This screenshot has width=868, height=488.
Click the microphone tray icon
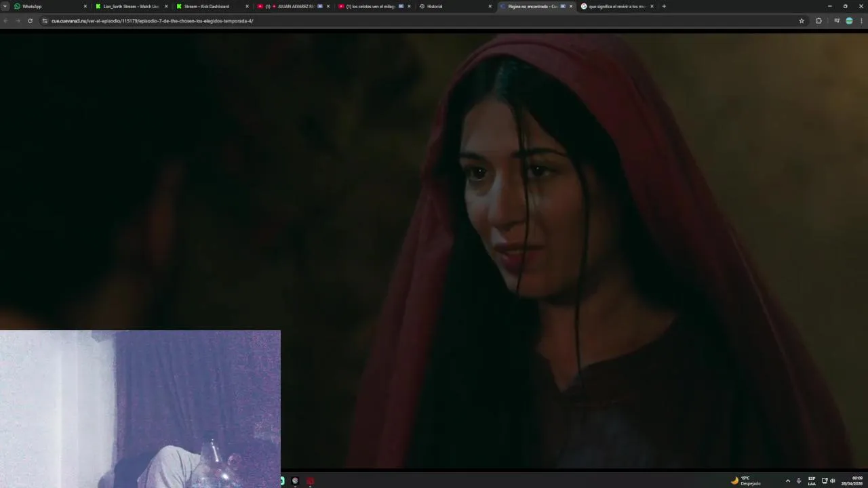[x=799, y=481]
